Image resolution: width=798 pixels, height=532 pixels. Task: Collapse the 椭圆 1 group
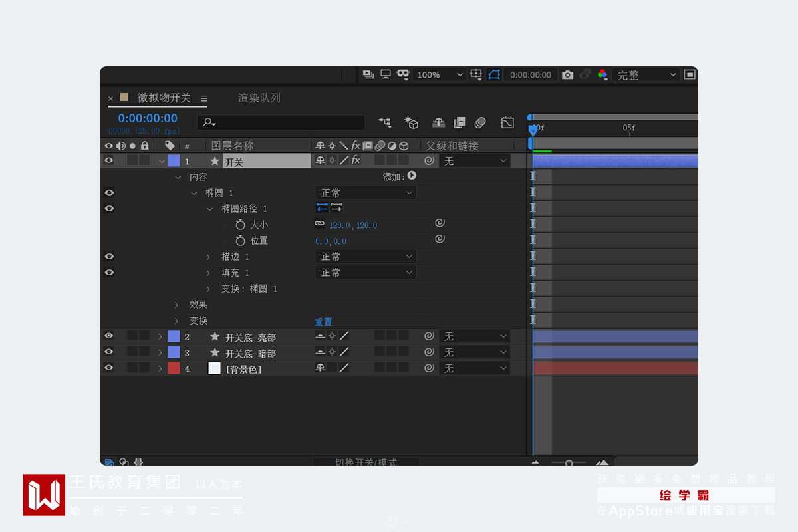coord(194,193)
